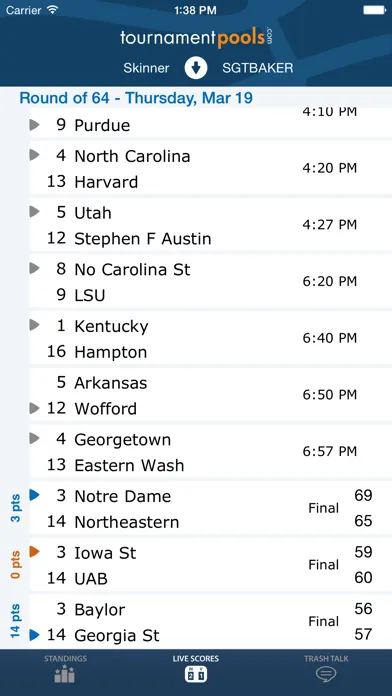Switch to the Standings tab label
The image size is (392, 696).
(65, 659)
